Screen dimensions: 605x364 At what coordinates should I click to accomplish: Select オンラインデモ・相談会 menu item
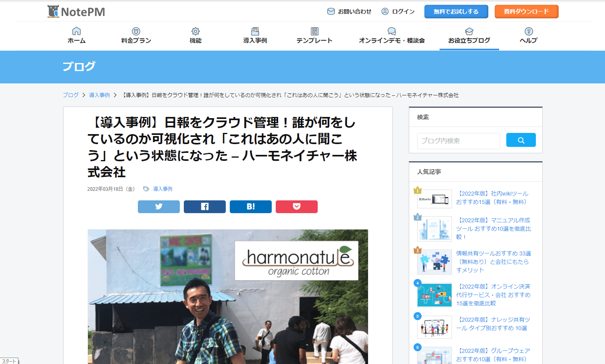(x=392, y=36)
